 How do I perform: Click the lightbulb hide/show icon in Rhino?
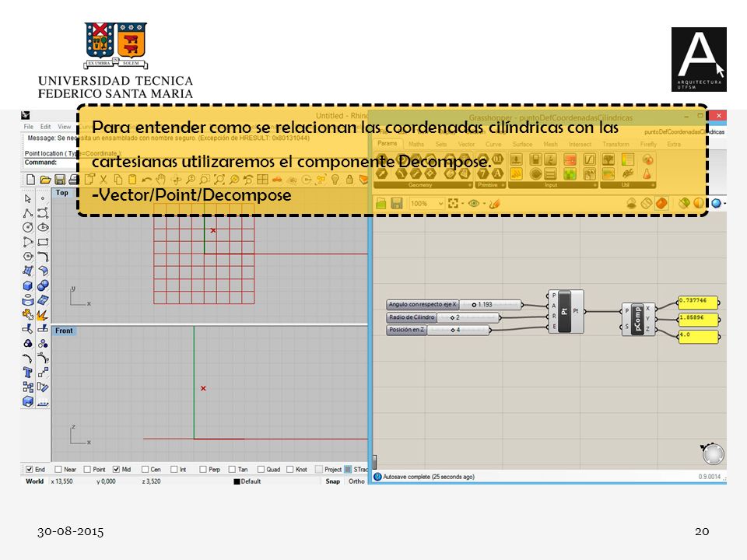pyautogui.click(x=335, y=180)
